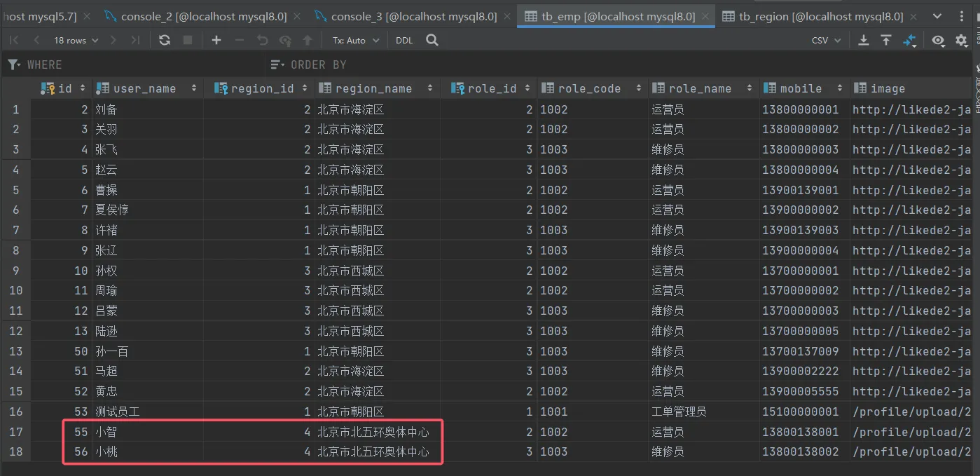
Task: Open the CSV export format dropdown
Action: click(x=827, y=40)
